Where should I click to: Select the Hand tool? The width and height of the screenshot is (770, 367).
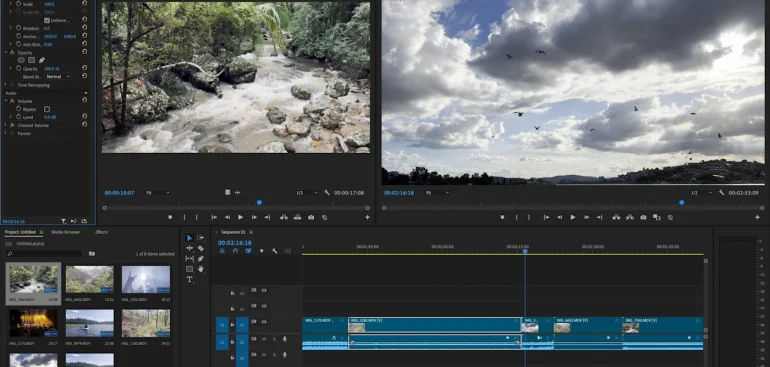click(200, 269)
